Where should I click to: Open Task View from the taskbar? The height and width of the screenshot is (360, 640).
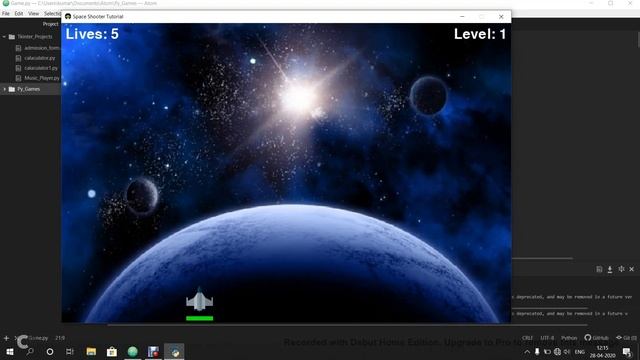tap(70, 351)
